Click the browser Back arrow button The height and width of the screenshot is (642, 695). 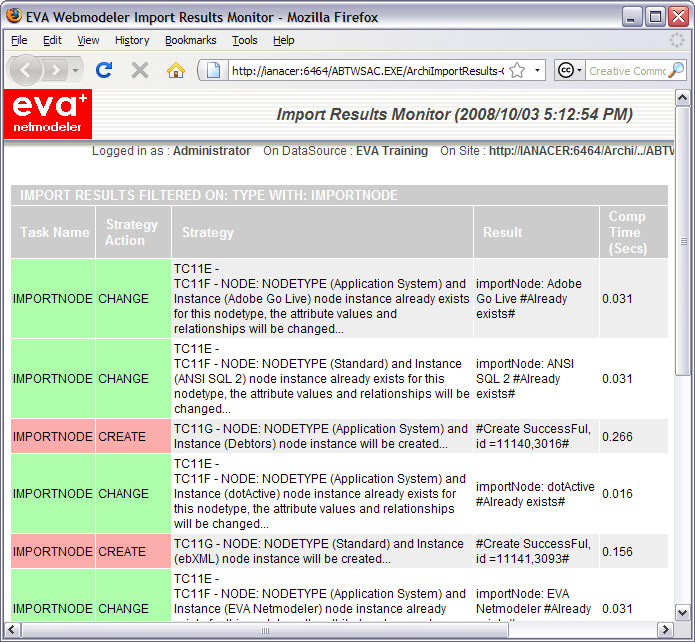[27, 70]
